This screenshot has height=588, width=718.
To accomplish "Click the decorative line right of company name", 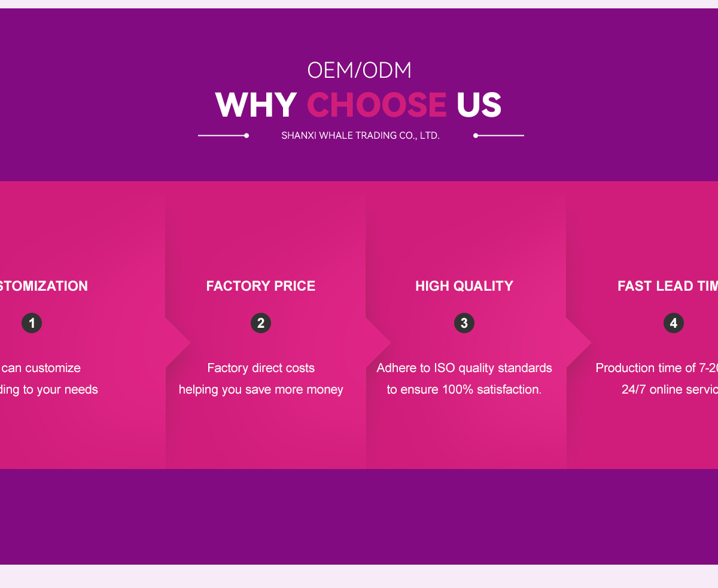I will (498, 136).
